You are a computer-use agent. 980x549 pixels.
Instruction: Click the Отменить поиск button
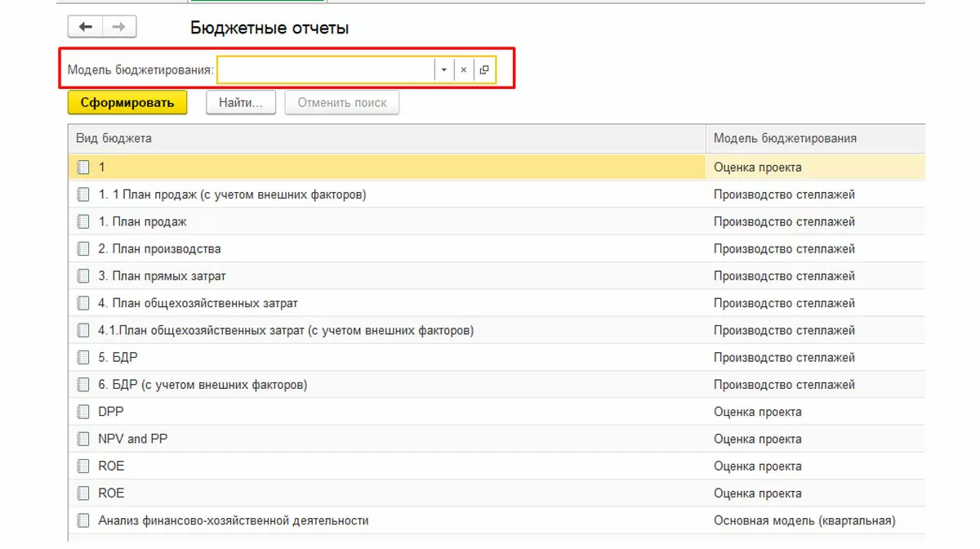tap(341, 103)
